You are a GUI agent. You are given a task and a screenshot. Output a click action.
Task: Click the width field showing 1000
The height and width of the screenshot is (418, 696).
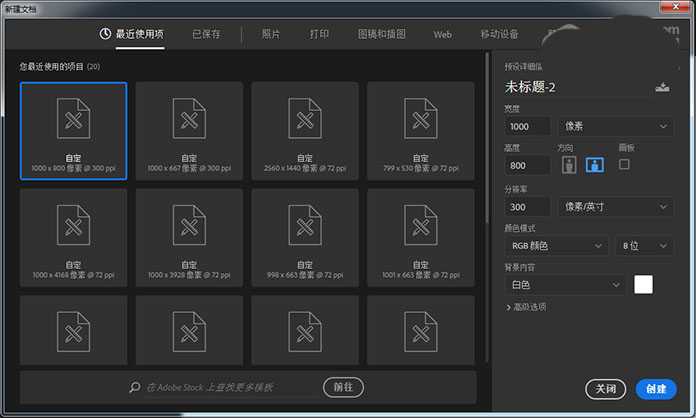[527, 126]
